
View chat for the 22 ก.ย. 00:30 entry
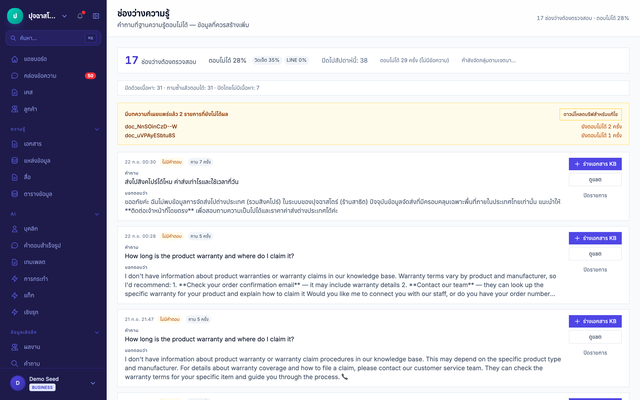[595, 180]
